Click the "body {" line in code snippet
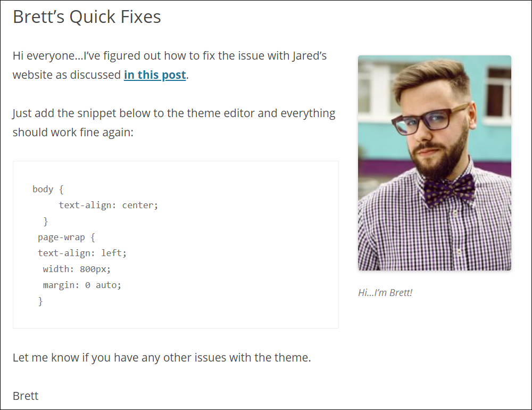The height and width of the screenshot is (410, 532). pos(48,189)
